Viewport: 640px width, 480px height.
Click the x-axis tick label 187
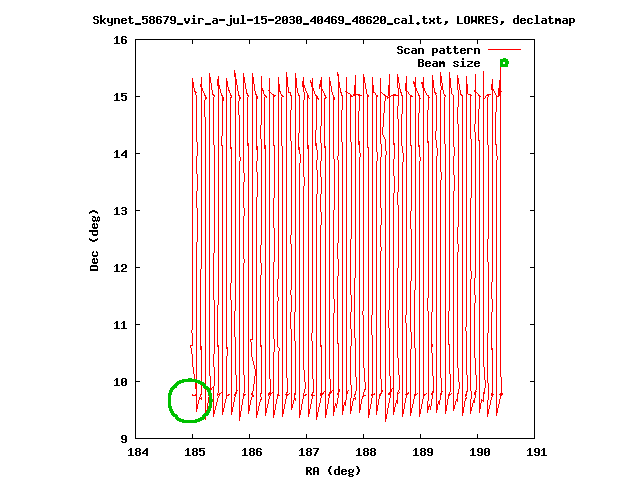[x=309, y=452]
